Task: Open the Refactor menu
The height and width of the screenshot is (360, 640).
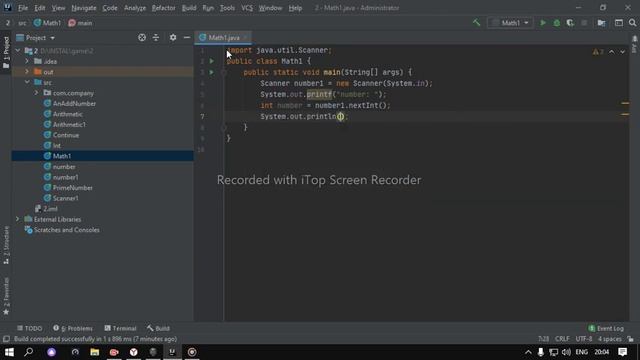Action: (163, 8)
